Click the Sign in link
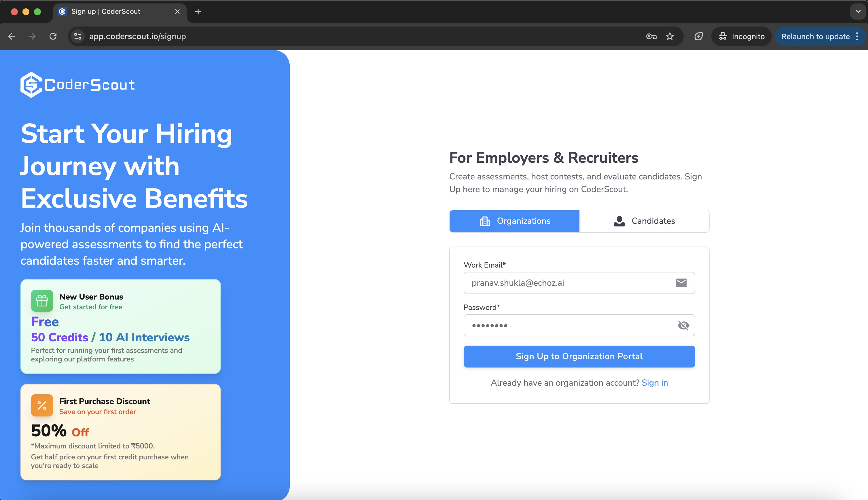Image resolution: width=868 pixels, height=500 pixels. [654, 382]
